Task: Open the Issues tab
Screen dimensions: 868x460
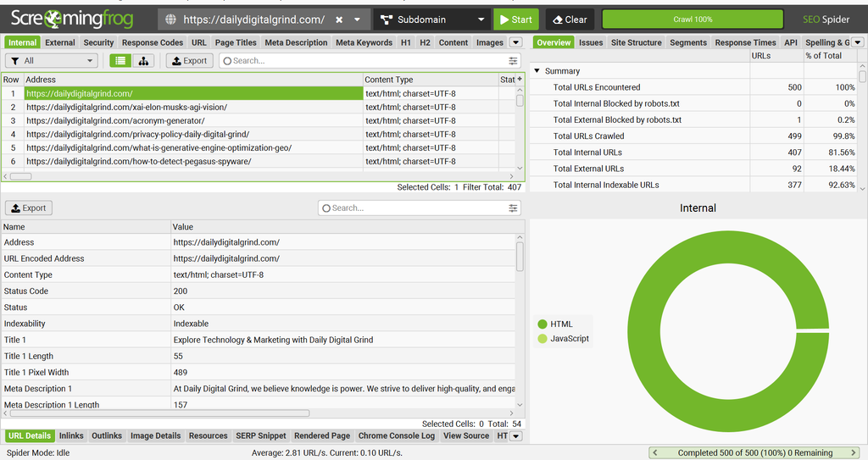Action: pos(591,42)
